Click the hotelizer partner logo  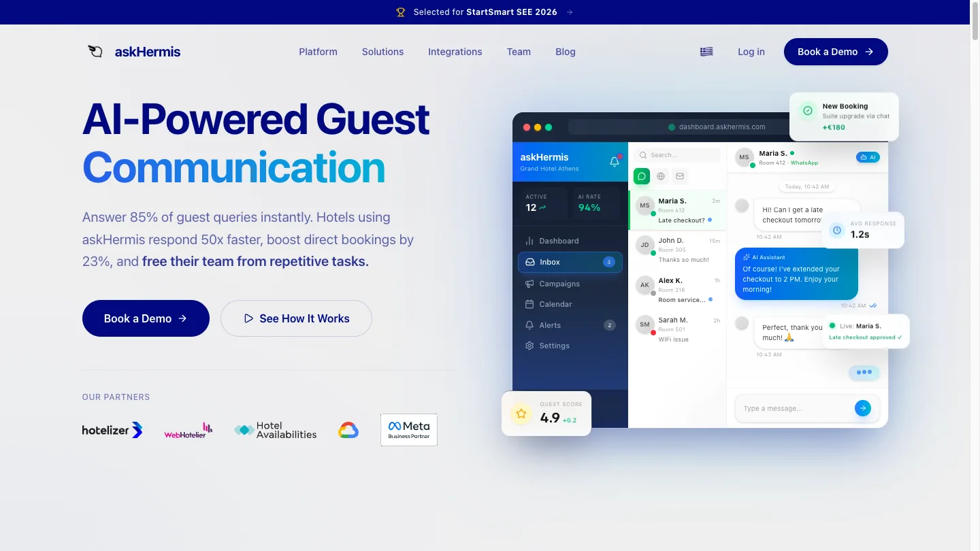pyautogui.click(x=112, y=430)
